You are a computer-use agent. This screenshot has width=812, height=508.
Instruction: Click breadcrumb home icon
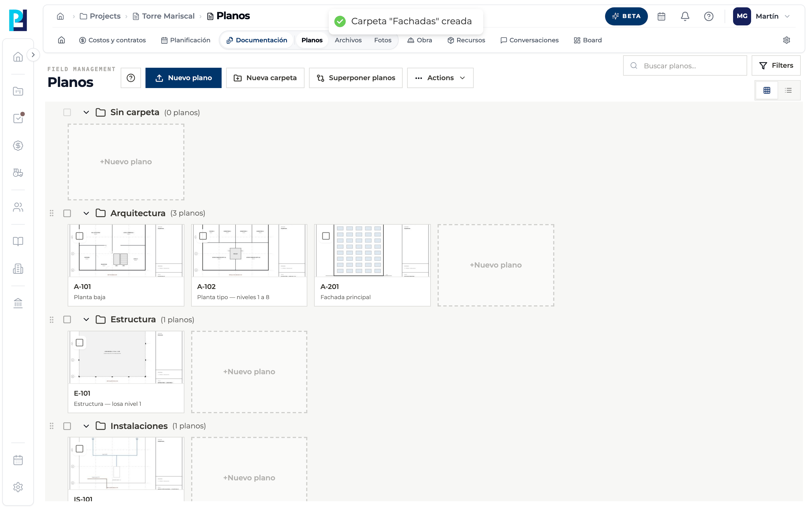click(x=60, y=16)
